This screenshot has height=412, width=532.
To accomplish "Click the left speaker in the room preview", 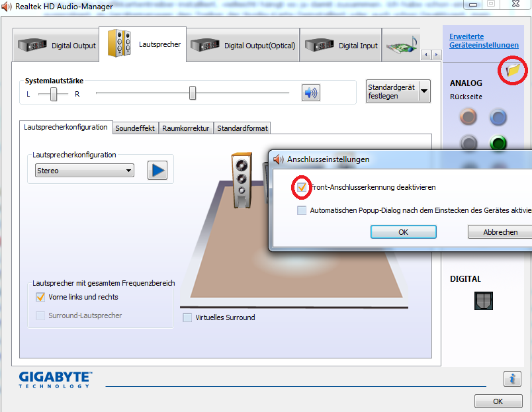I will coord(242,180).
